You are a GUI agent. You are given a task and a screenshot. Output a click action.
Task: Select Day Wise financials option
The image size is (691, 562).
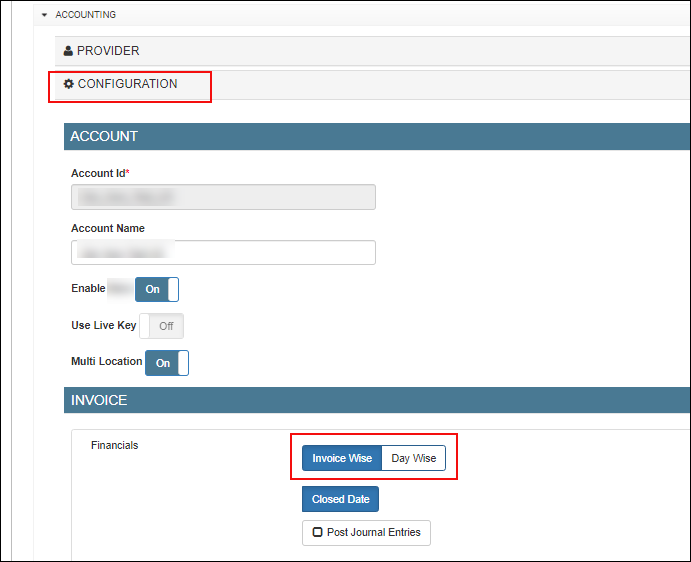[414, 458]
